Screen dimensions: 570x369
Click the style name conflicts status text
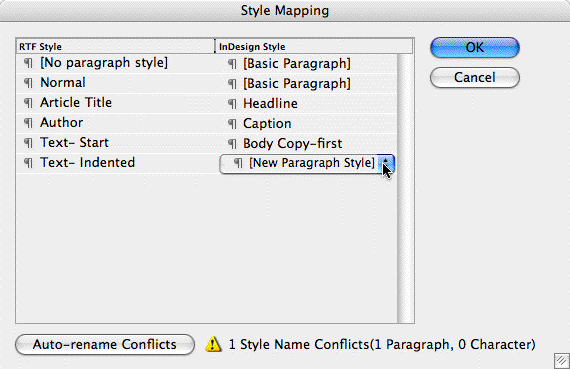pos(382,344)
